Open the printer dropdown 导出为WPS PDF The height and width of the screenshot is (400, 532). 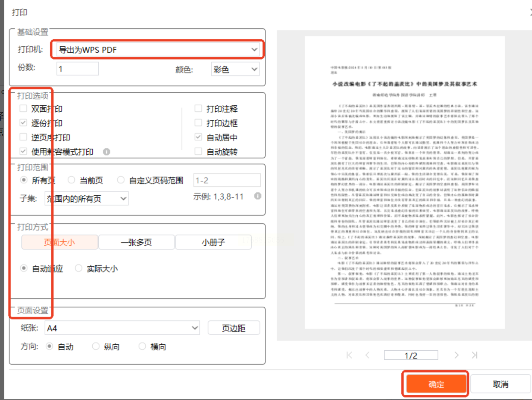(157, 50)
